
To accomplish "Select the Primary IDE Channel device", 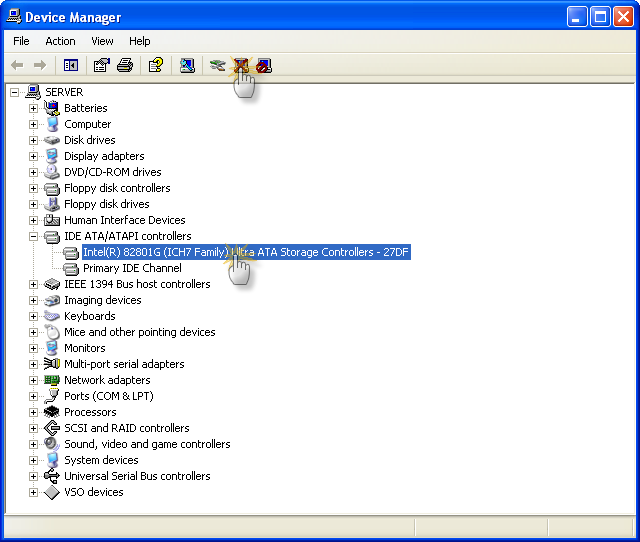I will [x=132, y=268].
